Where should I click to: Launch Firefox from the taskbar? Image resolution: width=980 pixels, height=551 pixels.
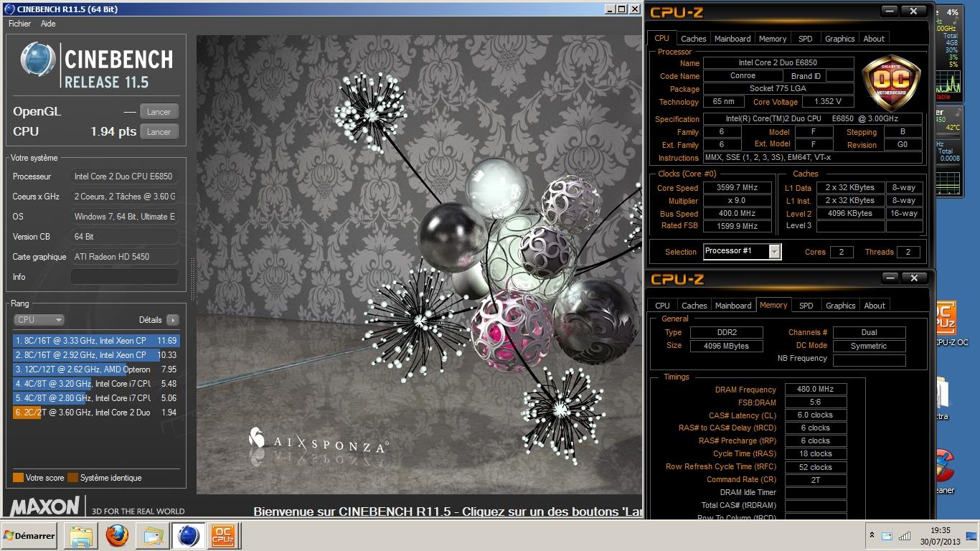pos(117,536)
